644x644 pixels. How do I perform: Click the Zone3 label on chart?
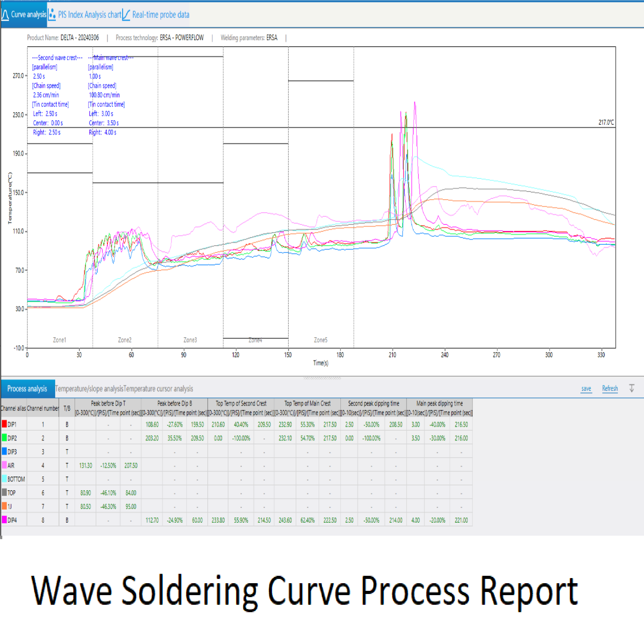pos(190,340)
